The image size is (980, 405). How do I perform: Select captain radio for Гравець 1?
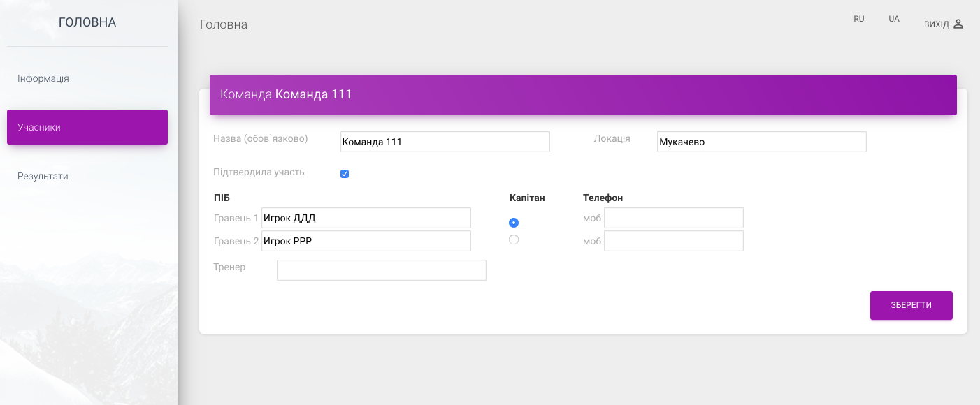514,223
